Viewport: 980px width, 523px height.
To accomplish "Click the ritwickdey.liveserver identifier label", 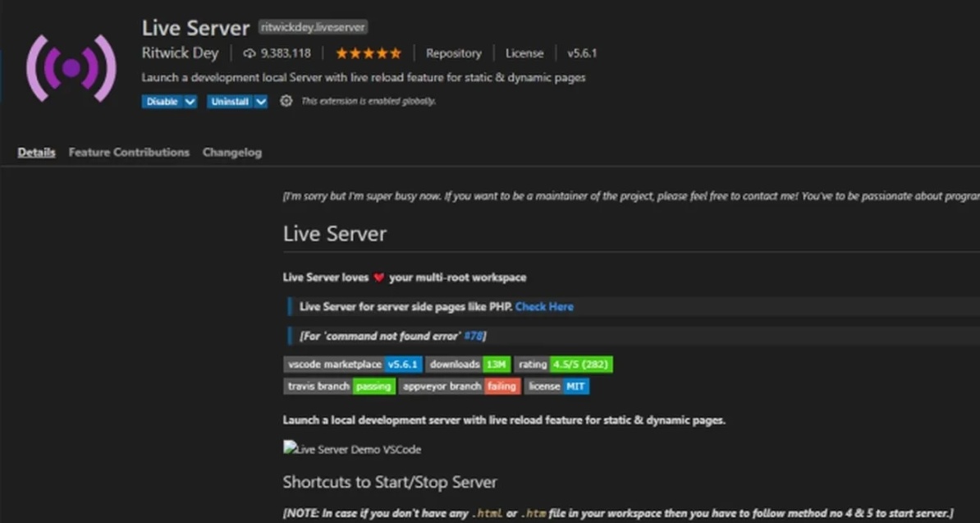I will [314, 27].
